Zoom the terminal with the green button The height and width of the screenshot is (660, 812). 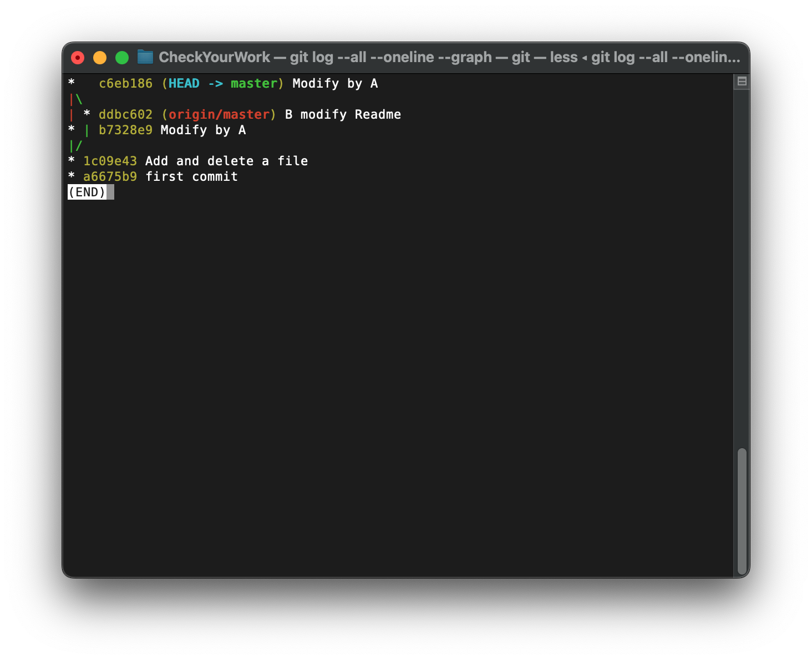(122, 58)
